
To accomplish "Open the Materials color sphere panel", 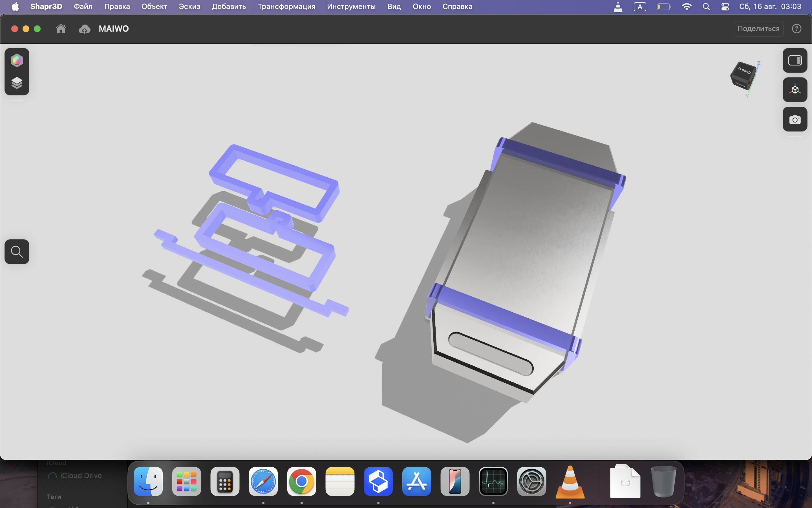I will (17, 60).
